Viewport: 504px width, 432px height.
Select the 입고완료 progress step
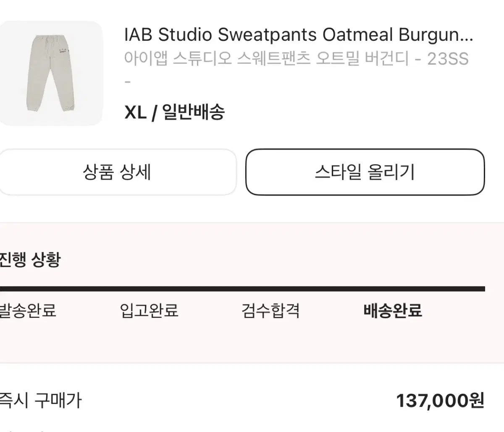pyautogui.click(x=149, y=311)
